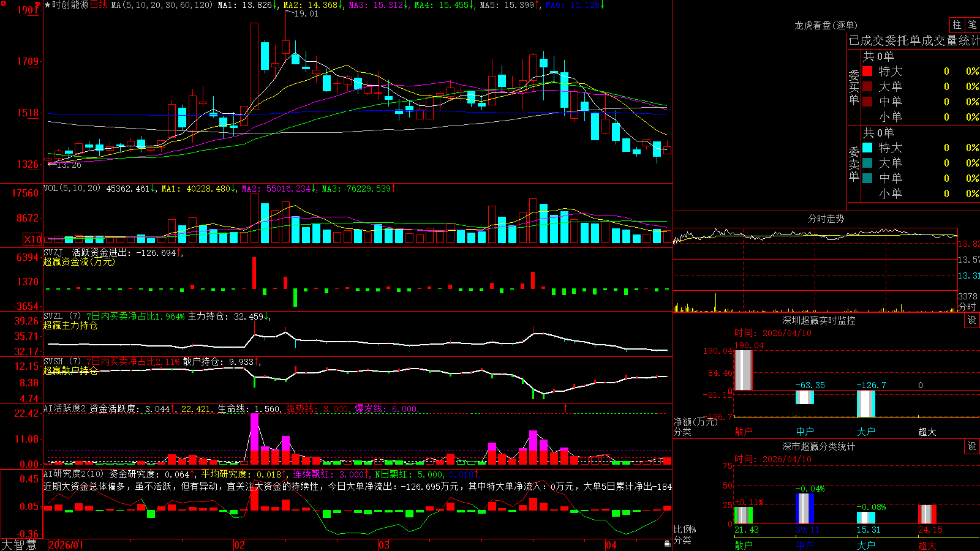The image size is (980, 551).
Task: Click the 超赢主力持仓 yellow label
Action: (x=70, y=325)
